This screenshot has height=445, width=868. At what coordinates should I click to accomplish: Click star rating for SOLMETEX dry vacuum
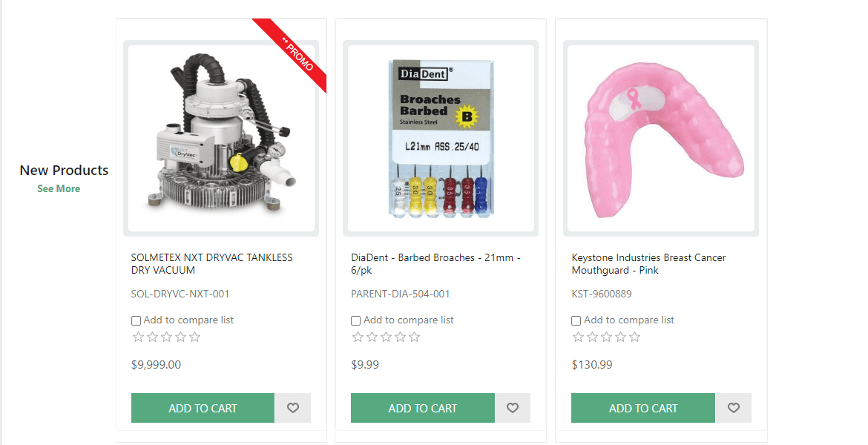[166, 337]
